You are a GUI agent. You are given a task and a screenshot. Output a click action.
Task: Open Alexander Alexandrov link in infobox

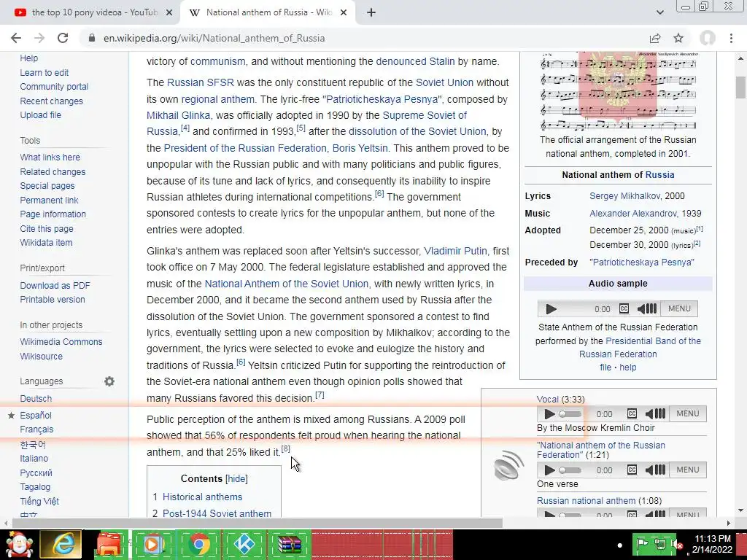point(633,214)
